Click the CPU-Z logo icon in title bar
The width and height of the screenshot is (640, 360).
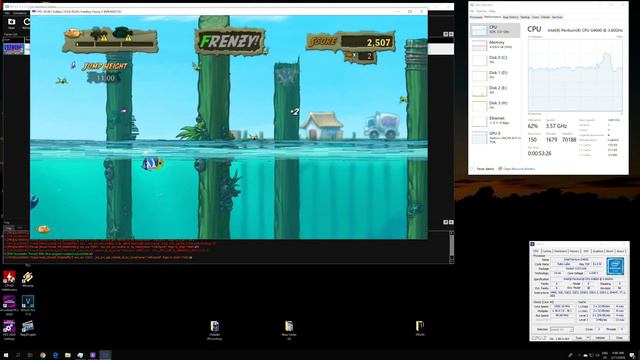(532, 244)
